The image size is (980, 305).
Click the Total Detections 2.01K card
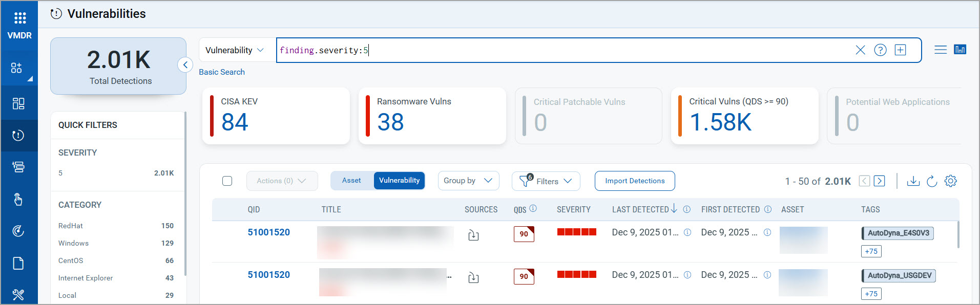[118, 66]
